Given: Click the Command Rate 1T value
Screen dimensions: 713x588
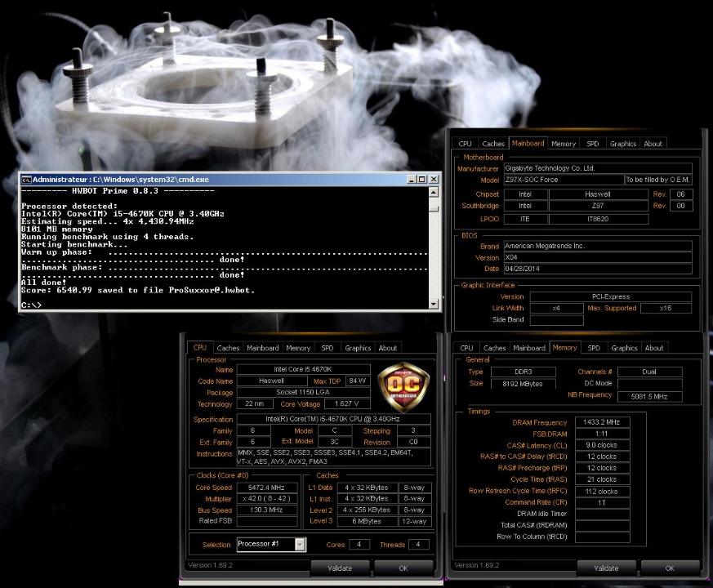Looking at the screenshot, I should [602, 502].
